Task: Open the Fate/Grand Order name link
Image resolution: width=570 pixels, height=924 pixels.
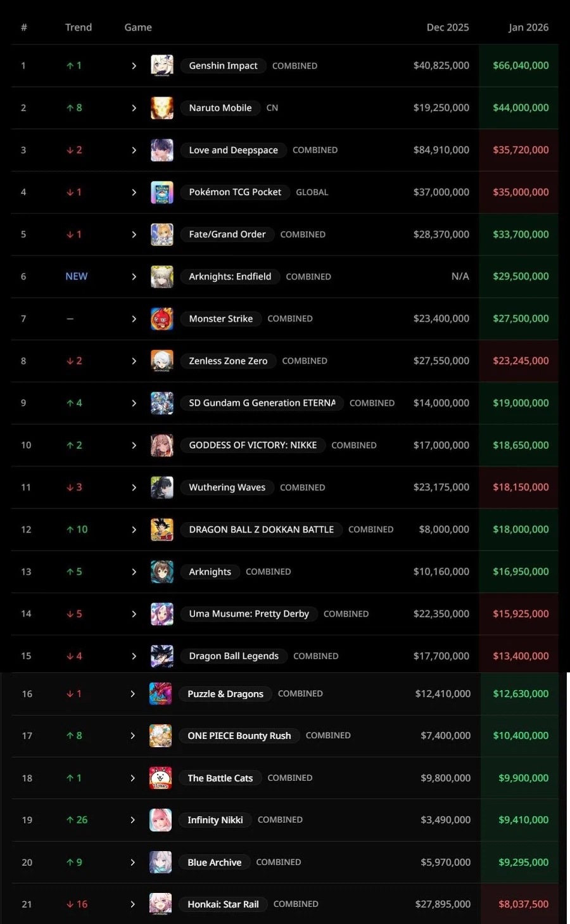Action: click(x=227, y=234)
